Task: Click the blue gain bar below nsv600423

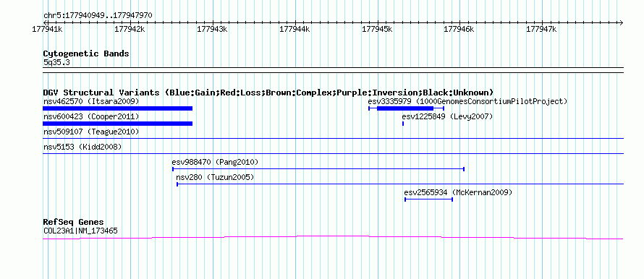Action: coord(117,124)
